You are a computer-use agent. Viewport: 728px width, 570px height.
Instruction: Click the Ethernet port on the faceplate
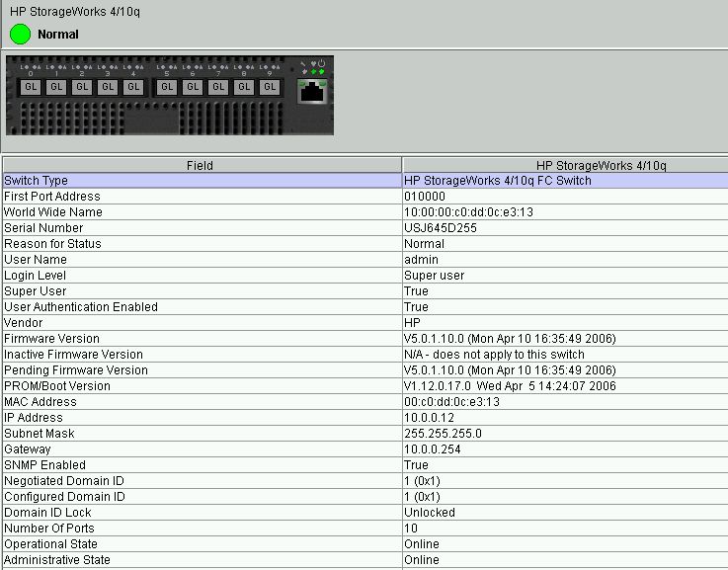[312, 91]
